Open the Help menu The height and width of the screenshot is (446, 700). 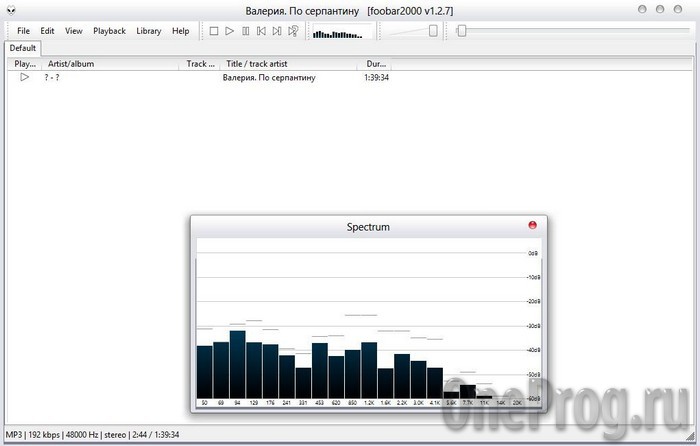tap(180, 31)
